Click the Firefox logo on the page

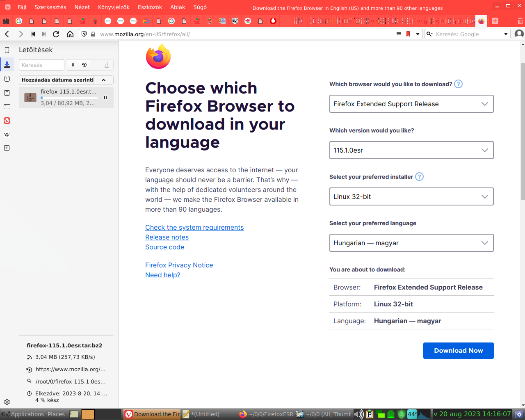pos(158,56)
